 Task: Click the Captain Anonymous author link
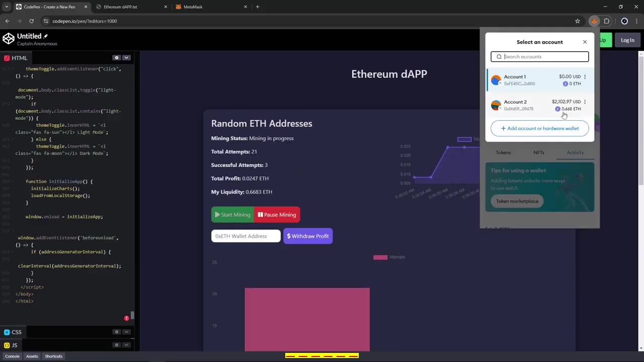(37, 44)
